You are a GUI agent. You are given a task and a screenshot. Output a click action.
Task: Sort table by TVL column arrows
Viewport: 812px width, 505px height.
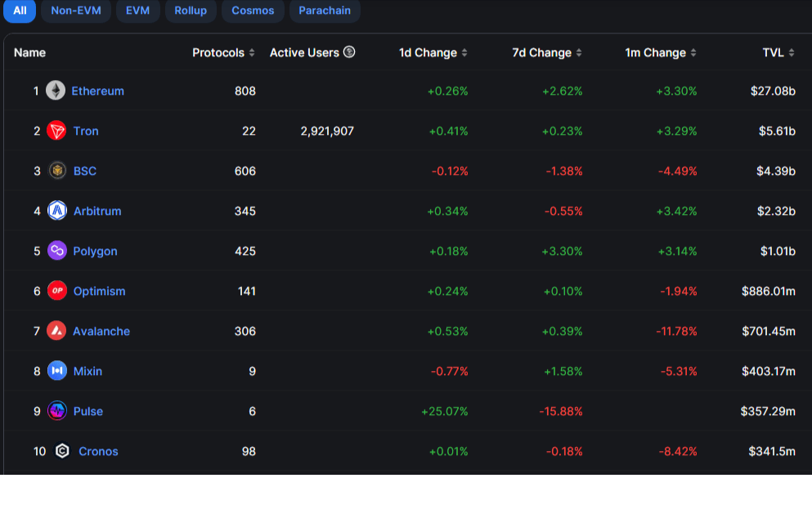(792, 53)
